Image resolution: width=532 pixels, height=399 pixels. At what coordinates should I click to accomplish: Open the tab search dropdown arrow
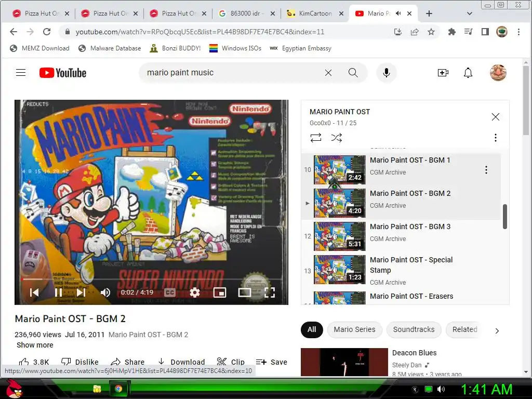[470, 14]
